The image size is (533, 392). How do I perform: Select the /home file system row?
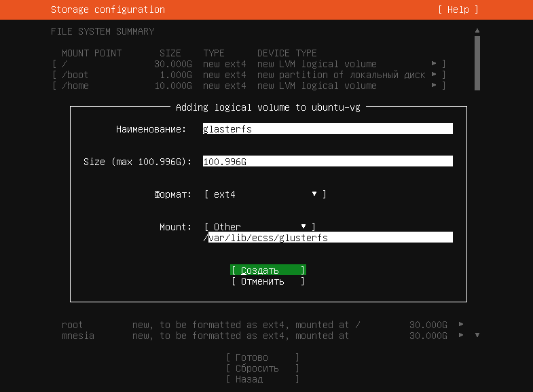click(x=249, y=86)
